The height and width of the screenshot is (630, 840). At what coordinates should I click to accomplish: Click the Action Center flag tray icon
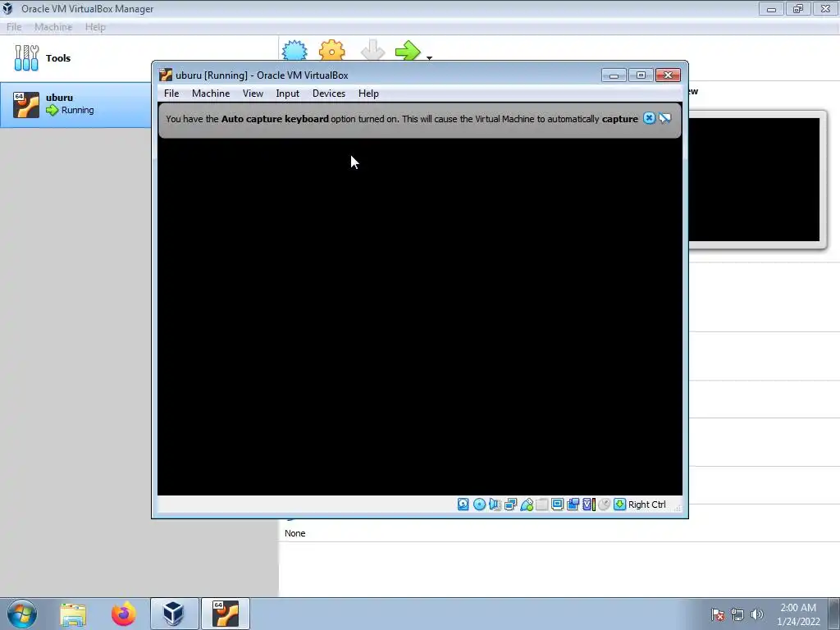tap(717, 614)
